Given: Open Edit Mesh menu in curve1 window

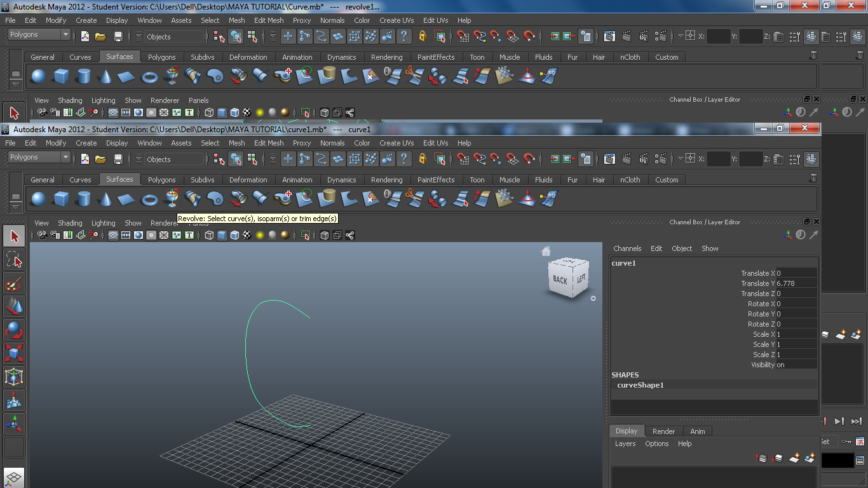Looking at the screenshot, I should [x=269, y=143].
